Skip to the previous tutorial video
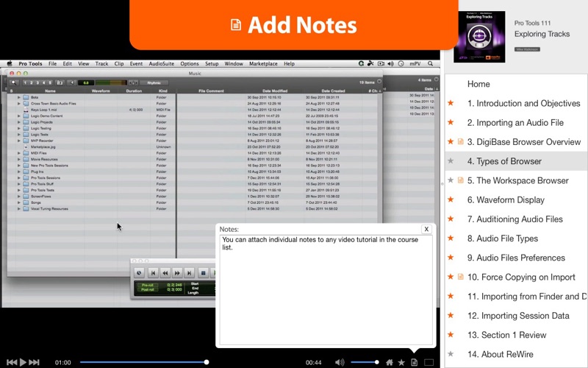 (x=12, y=362)
